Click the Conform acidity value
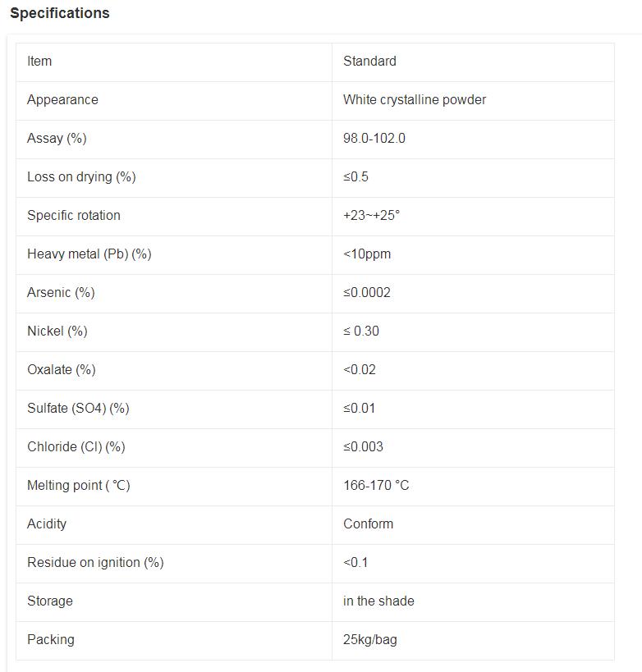 [x=369, y=523]
